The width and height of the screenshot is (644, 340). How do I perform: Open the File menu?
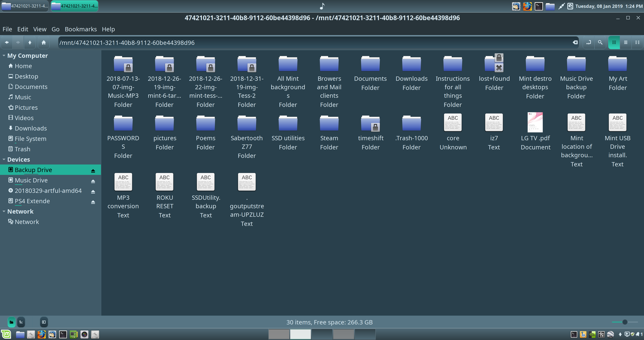click(x=7, y=29)
